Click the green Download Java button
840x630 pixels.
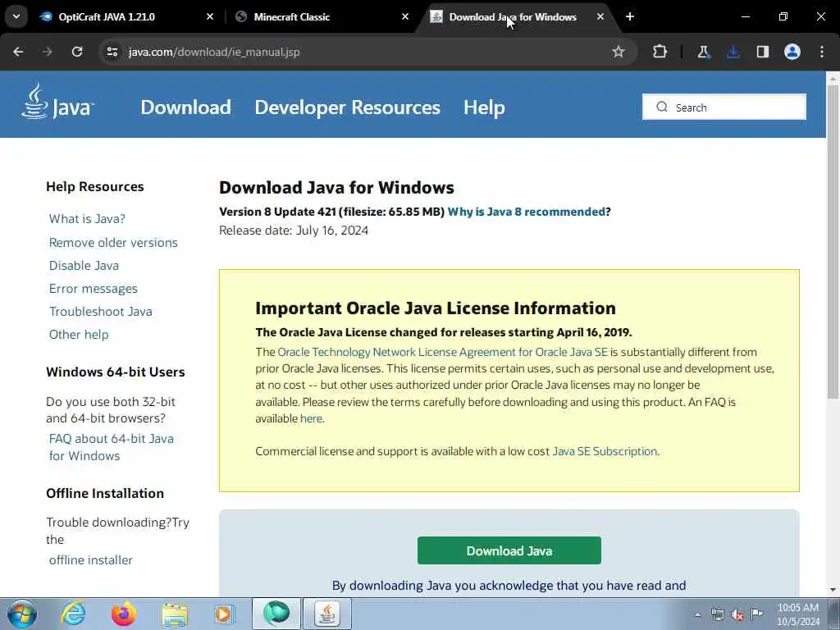point(509,550)
